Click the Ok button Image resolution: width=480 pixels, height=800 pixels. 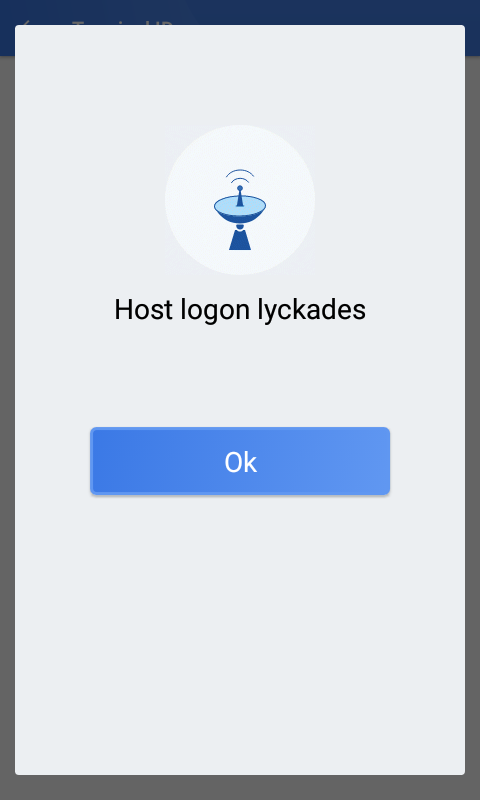240,461
